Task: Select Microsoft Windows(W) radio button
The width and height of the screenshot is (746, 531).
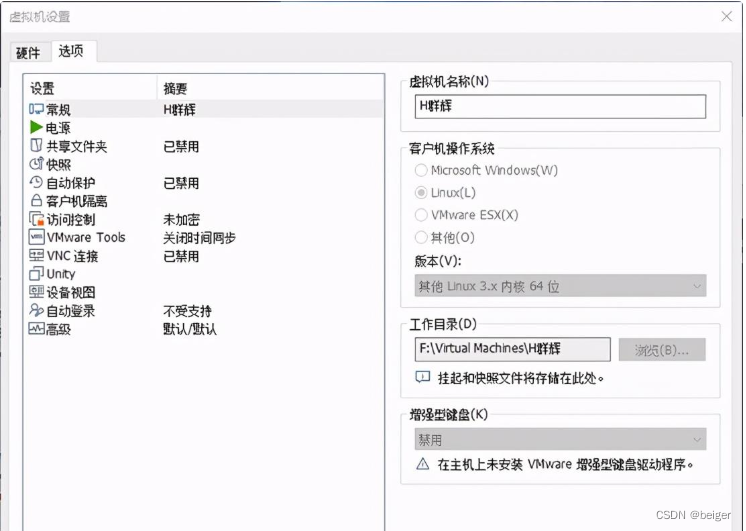Action: [x=421, y=170]
